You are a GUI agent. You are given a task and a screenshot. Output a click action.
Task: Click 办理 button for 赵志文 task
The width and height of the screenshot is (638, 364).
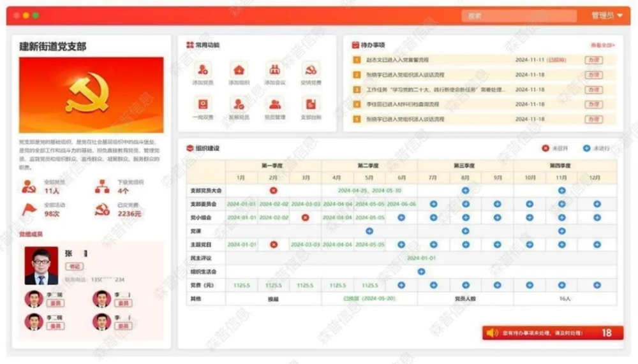pos(593,61)
